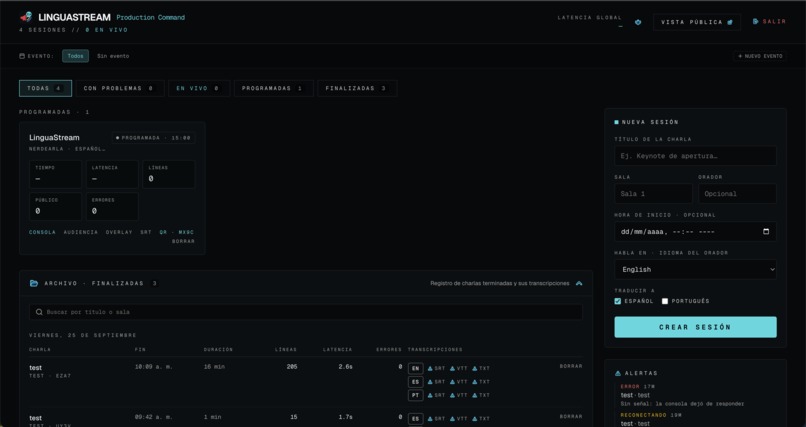Open the Vista Pública button
This screenshot has height=427, width=806.
(x=697, y=22)
